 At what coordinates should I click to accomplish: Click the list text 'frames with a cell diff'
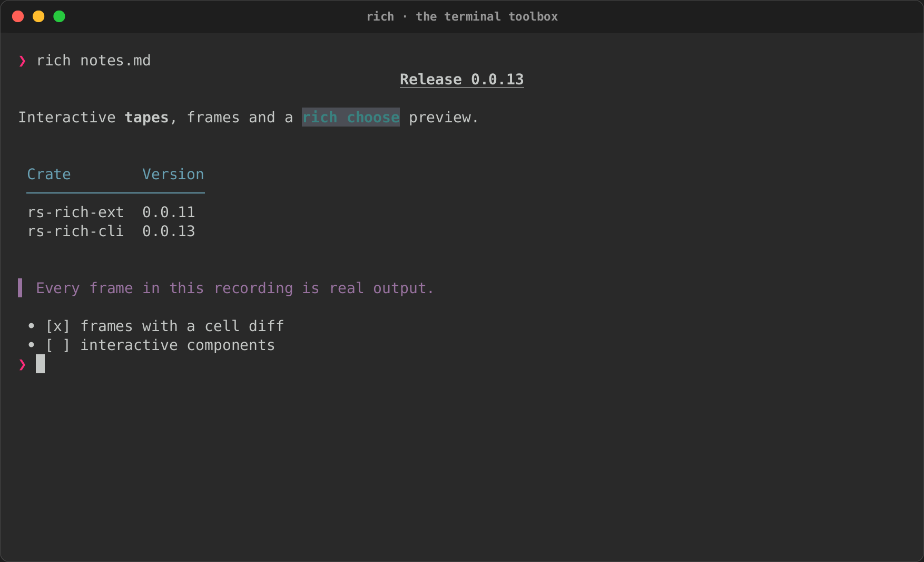(x=182, y=326)
